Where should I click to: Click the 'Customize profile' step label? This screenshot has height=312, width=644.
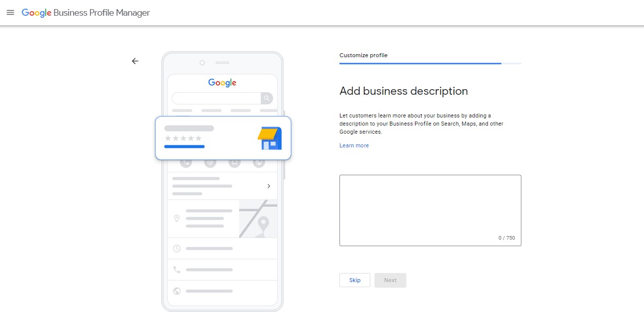tap(363, 55)
